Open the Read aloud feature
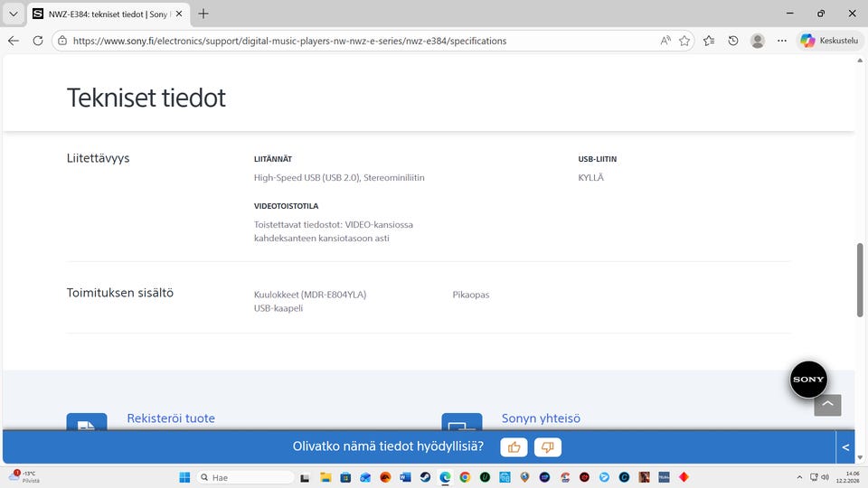 coord(665,41)
